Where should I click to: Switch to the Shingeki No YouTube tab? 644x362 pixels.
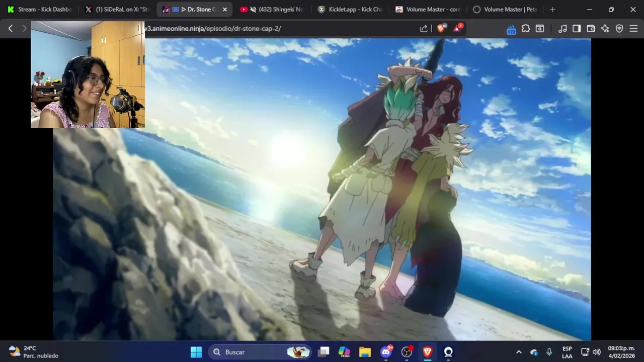pyautogui.click(x=272, y=10)
